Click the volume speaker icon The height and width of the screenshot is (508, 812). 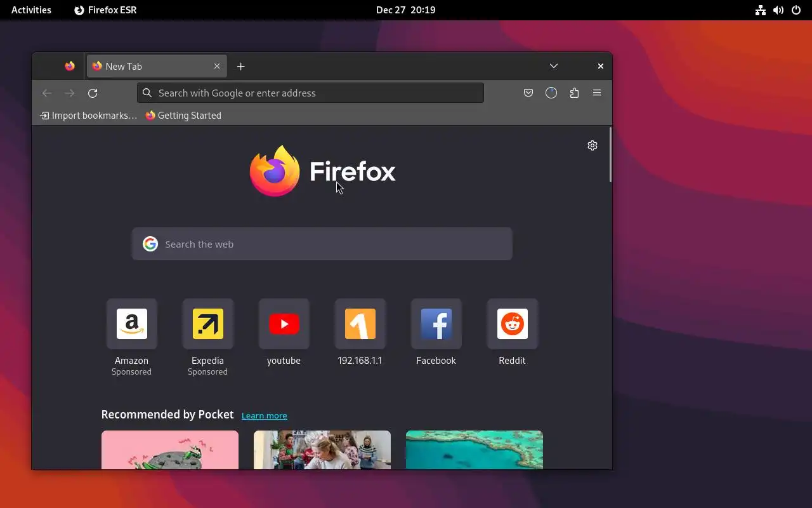point(778,10)
